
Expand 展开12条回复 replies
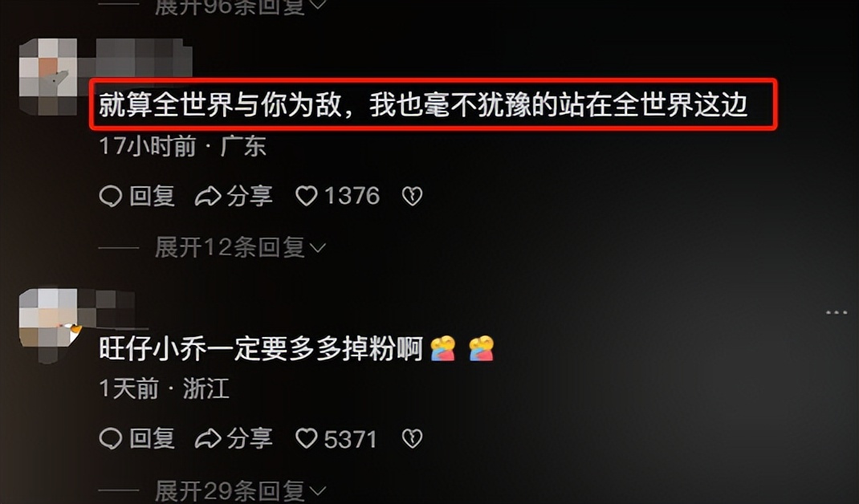[x=240, y=248]
